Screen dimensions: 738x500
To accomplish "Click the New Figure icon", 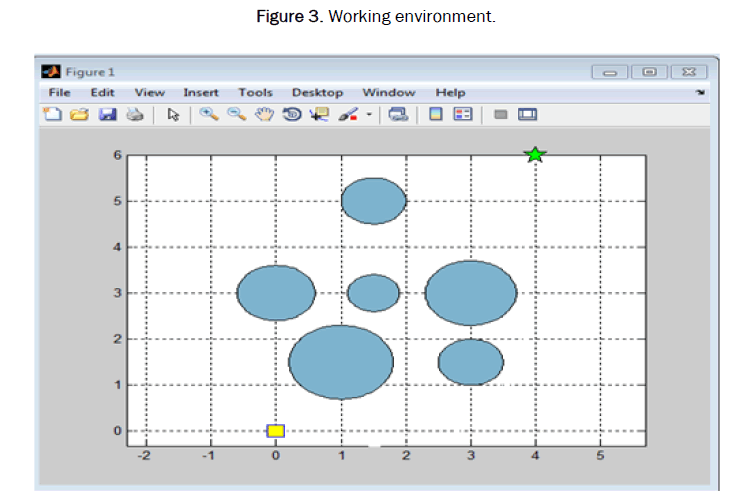I will pyautogui.click(x=52, y=114).
